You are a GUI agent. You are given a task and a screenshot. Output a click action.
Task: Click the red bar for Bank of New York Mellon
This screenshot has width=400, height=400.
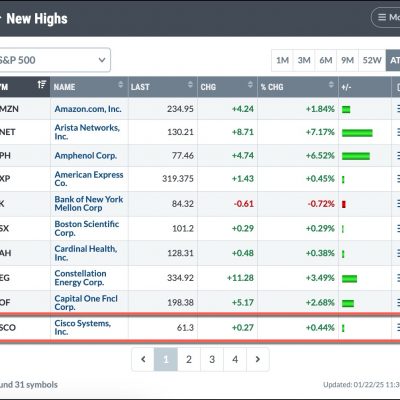click(344, 204)
